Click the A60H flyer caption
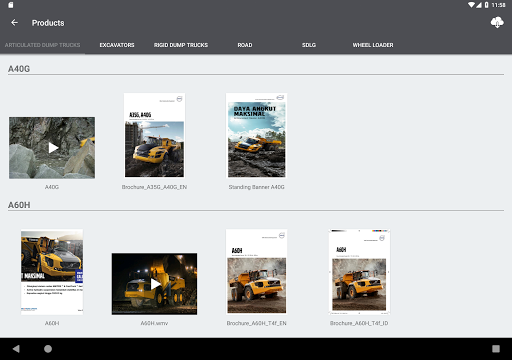The image size is (512, 360). (52, 323)
